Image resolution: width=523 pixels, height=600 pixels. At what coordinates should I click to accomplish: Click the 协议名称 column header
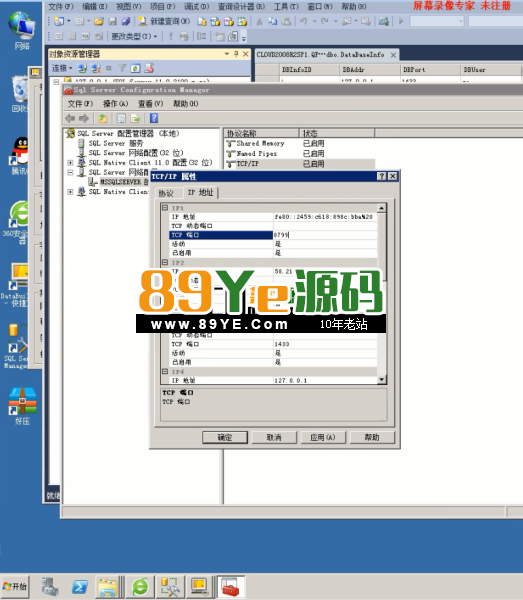[x=261, y=133]
